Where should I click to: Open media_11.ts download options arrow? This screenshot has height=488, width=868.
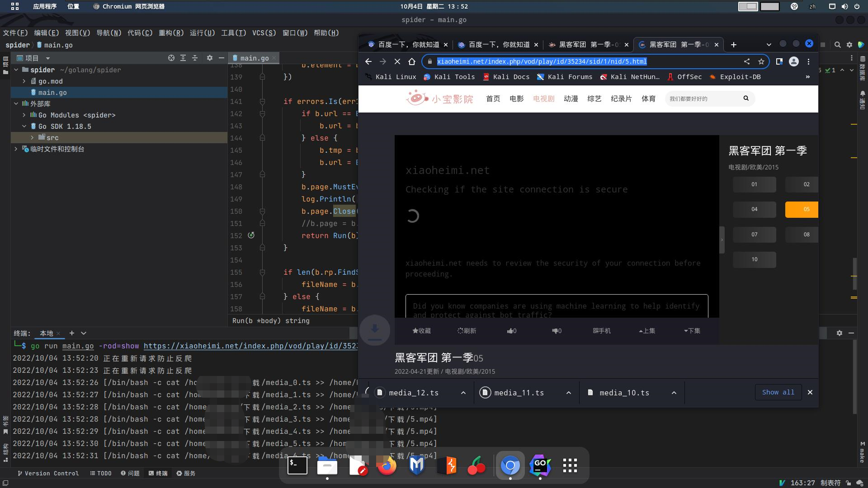pyautogui.click(x=569, y=393)
